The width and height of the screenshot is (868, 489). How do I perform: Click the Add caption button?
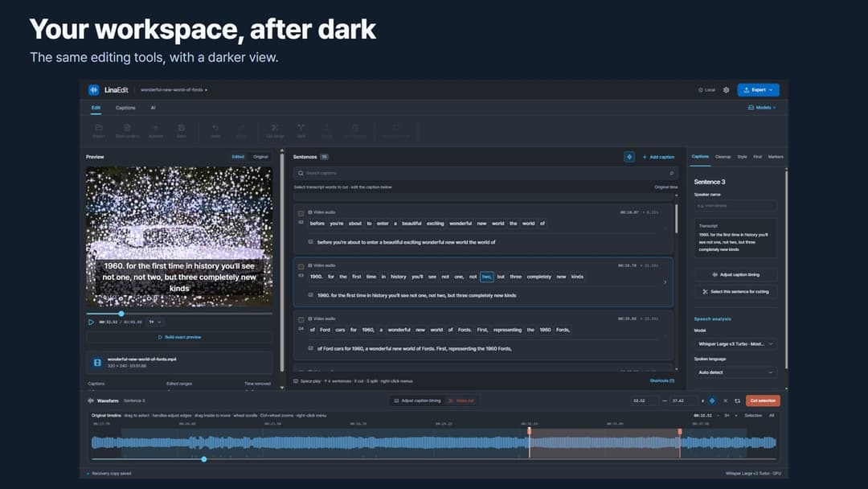658,157
